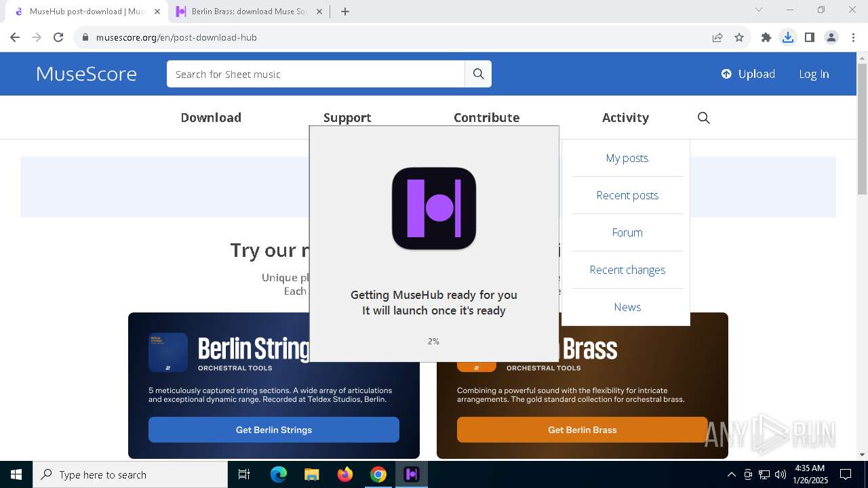Screen dimensions: 868x488
Task: Select My posts from Activity dropdown
Action: tap(627, 158)
